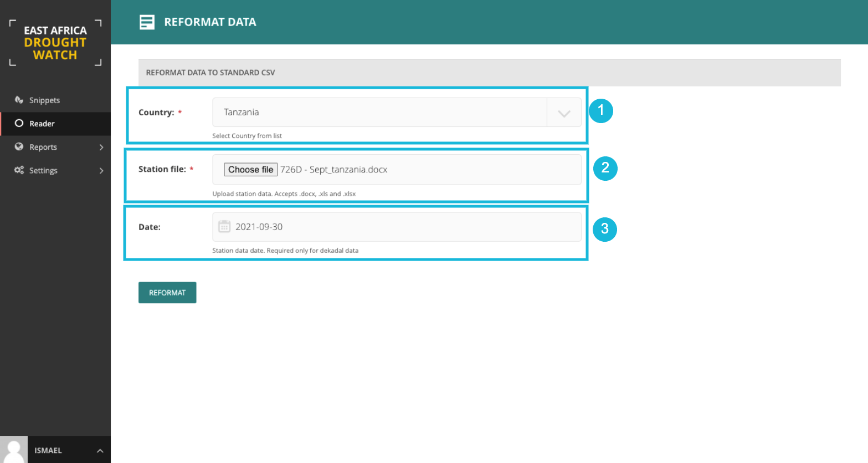Click the Snippets leaf icon in sidebar
Image resolution: width=868 pixels, height=463 pixels.
(19, 100)
